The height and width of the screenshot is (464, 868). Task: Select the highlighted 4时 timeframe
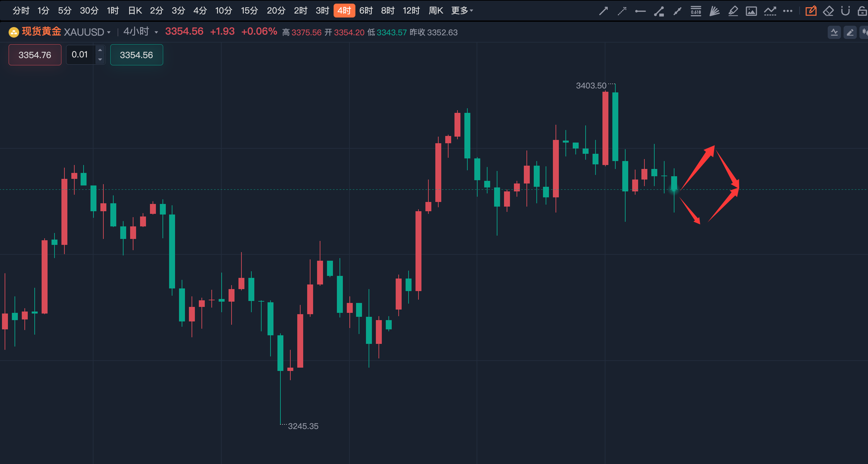coord(344,11)
